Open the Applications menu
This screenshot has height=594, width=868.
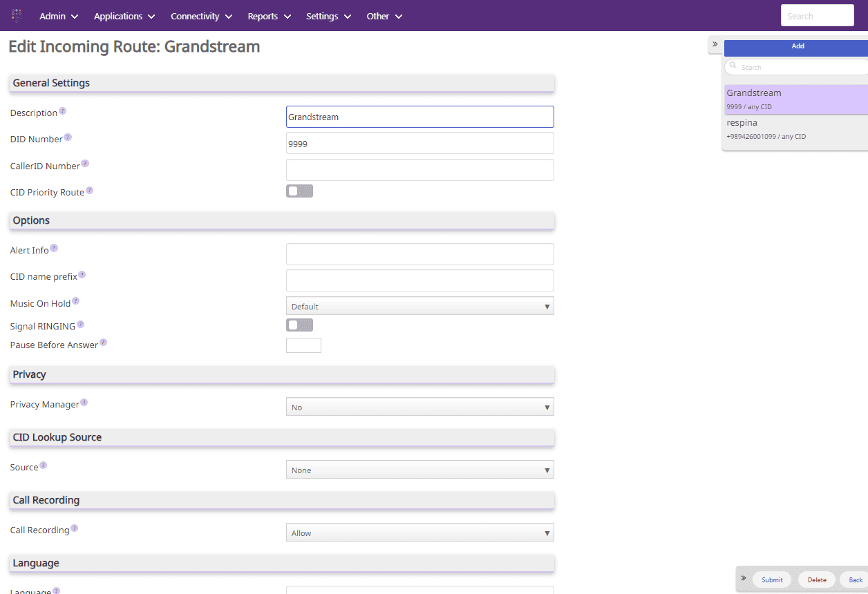click(x=124, y=16)
